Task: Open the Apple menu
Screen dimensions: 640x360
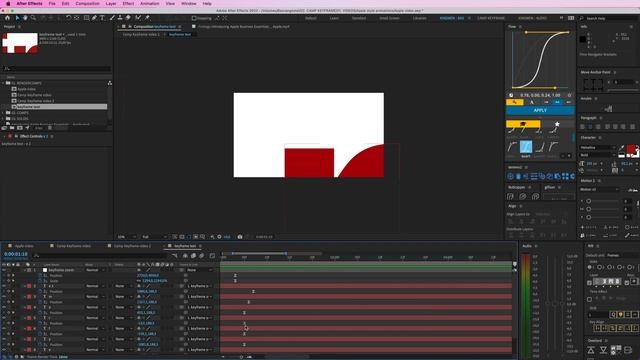Action: point(8,4)
